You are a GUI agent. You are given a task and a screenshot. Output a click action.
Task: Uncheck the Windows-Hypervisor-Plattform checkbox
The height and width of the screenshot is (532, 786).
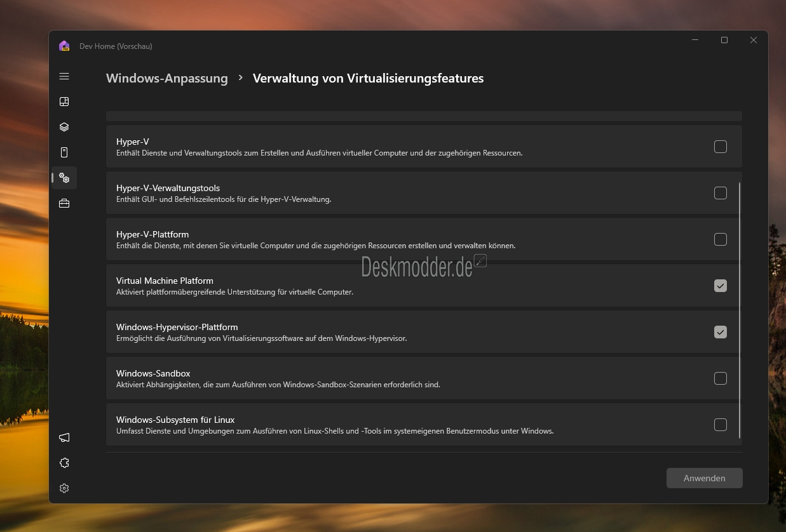[x=721, y=332]
